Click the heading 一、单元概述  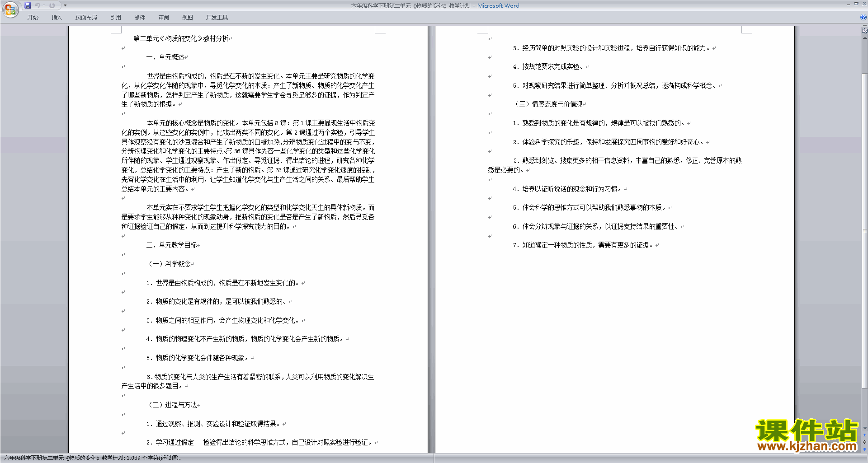tap(165, 57)
